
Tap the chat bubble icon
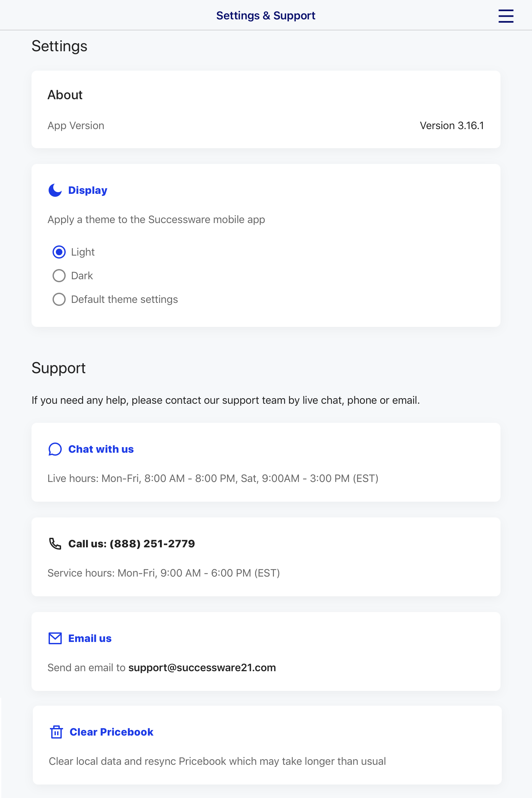[55, 449]
